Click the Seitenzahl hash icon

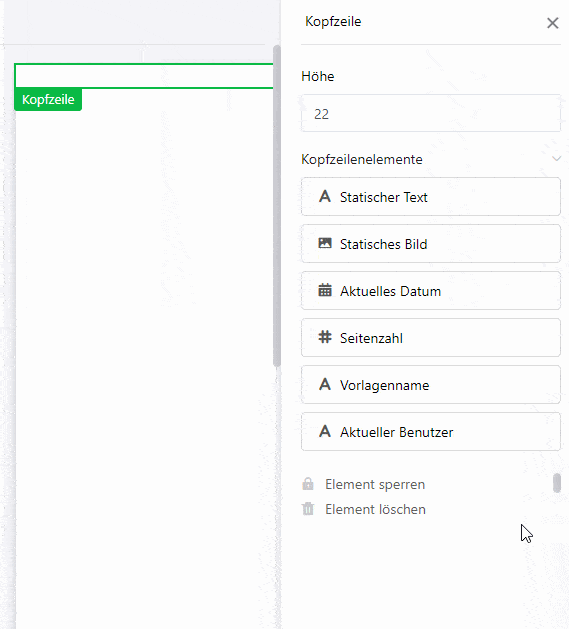(x=325, y=337)
